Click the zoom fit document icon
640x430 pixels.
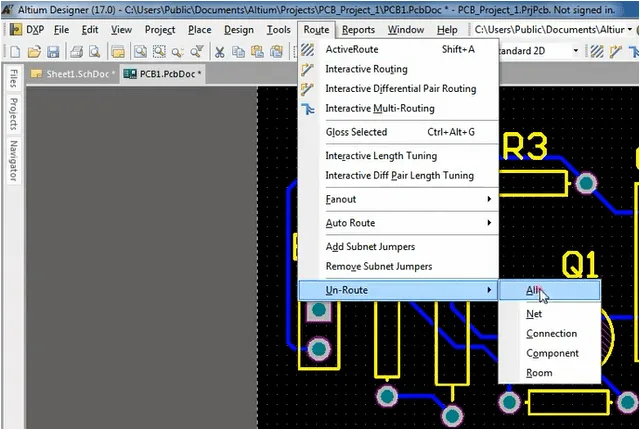(140, 52)
